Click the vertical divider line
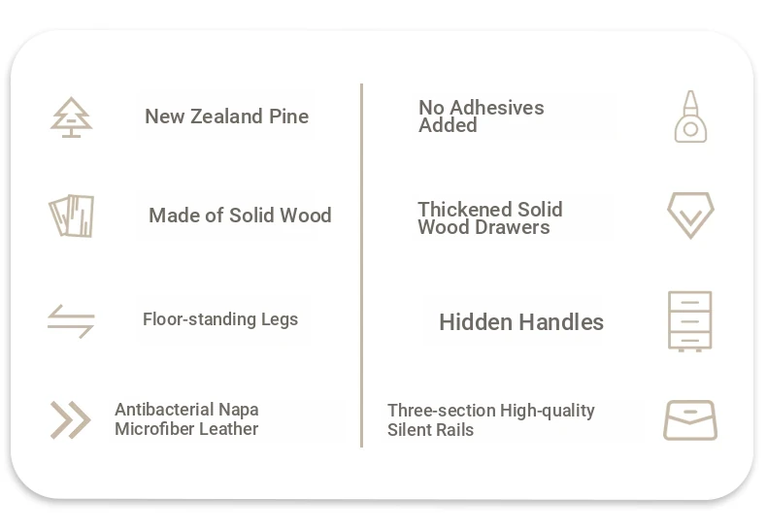The width and height of the screenshot is (767, 532). (x=361, y=265)
